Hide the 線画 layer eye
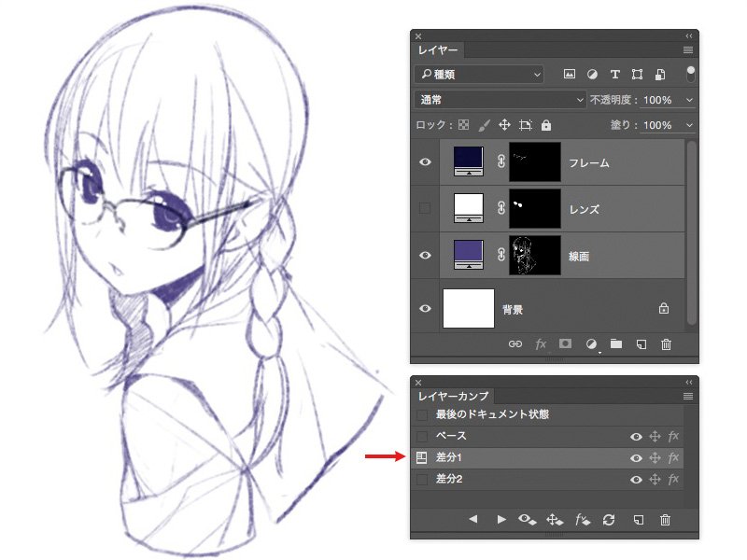This screenshot has height=560, width=747. (425, 255)
